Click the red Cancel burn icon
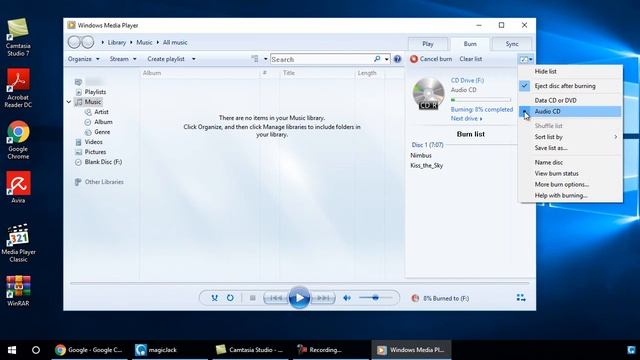This screenshot has width=640, height=360. pyautogui.click(x=414, y=59)
